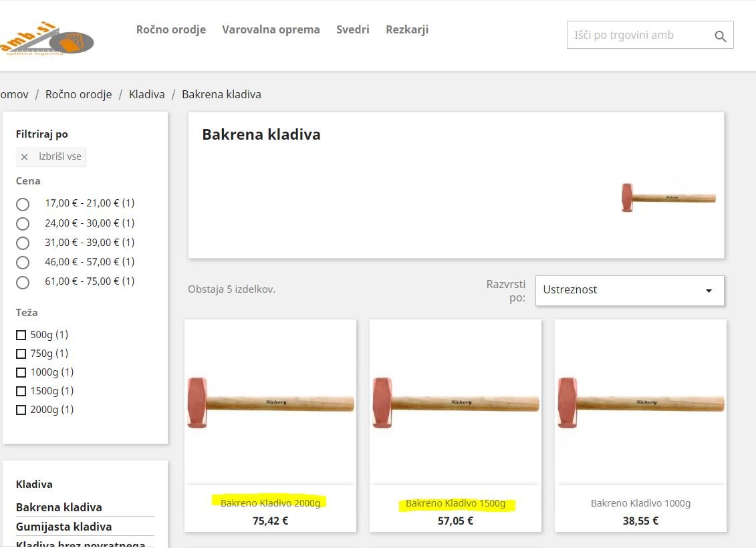Go to the Kladiva breadcrumb

pos(146,94)
